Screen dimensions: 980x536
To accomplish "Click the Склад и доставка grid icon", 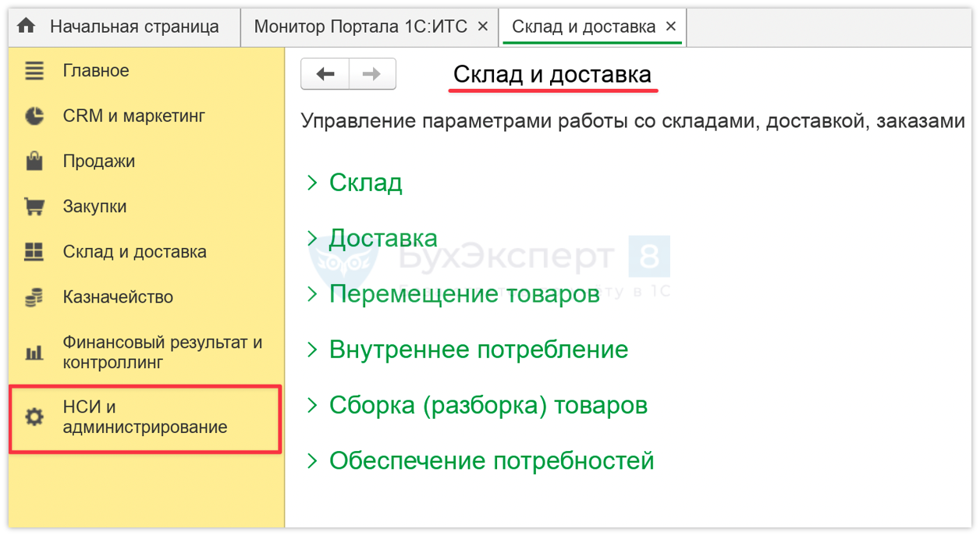I will tap(34, 252).
